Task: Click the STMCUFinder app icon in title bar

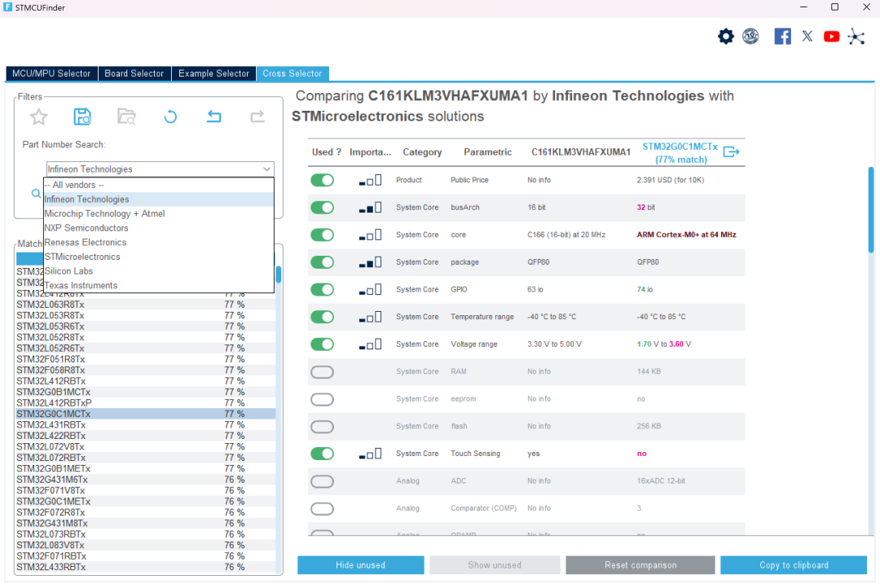Action: (x=8, y=7)
